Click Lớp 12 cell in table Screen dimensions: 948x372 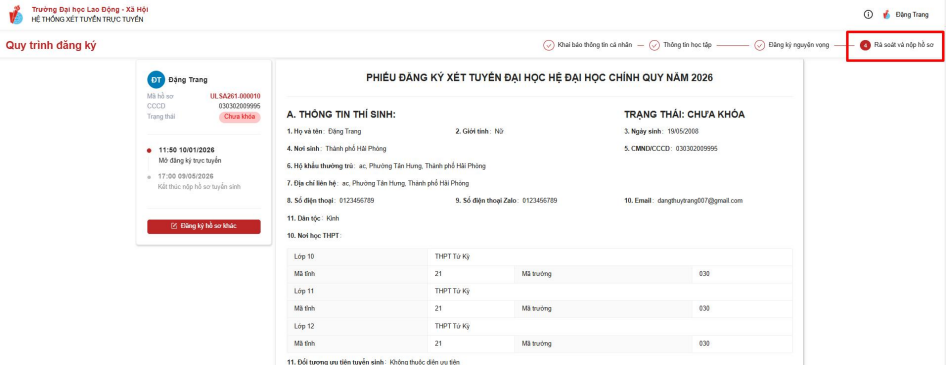pyautogui.click(x=357, y=326)
